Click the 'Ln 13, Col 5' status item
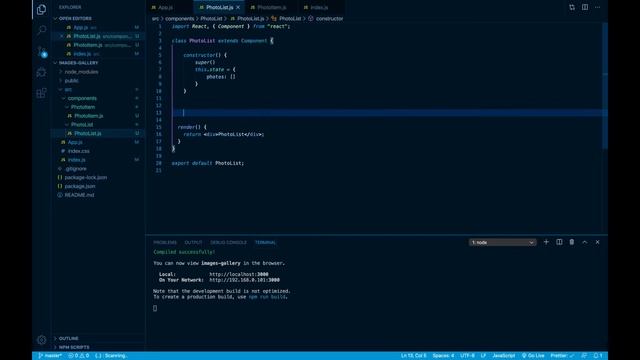This screenshot has width=640, height=360. [413, 356]
